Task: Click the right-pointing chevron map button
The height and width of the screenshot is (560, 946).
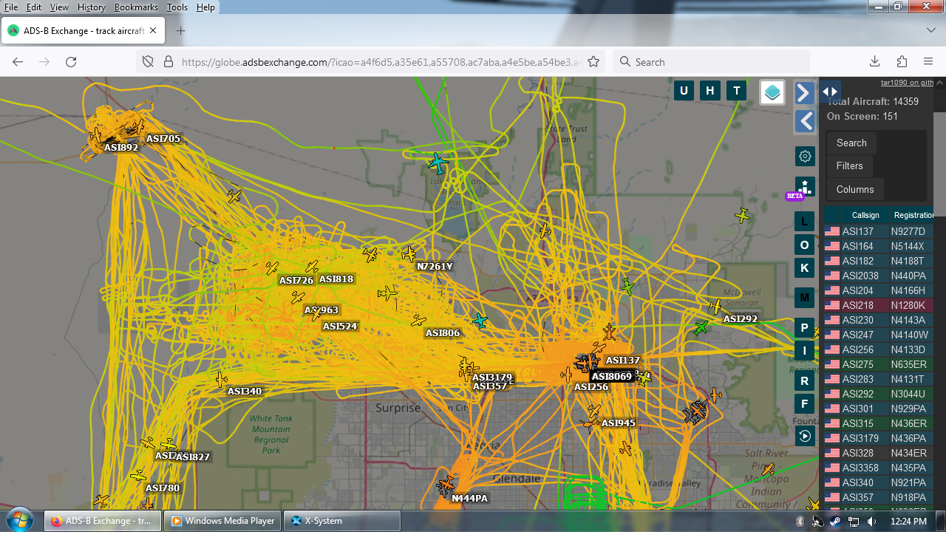Action: coord(805,92)
